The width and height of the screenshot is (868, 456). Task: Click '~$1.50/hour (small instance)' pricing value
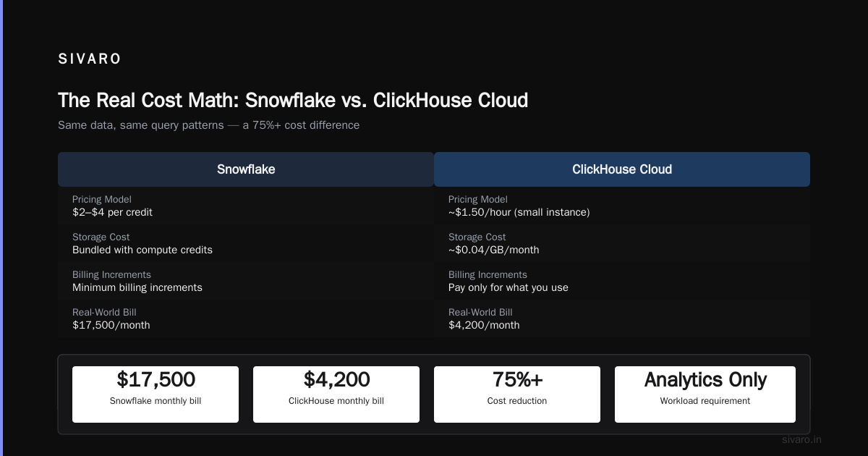pyautogui.click(x=519, y=213)
